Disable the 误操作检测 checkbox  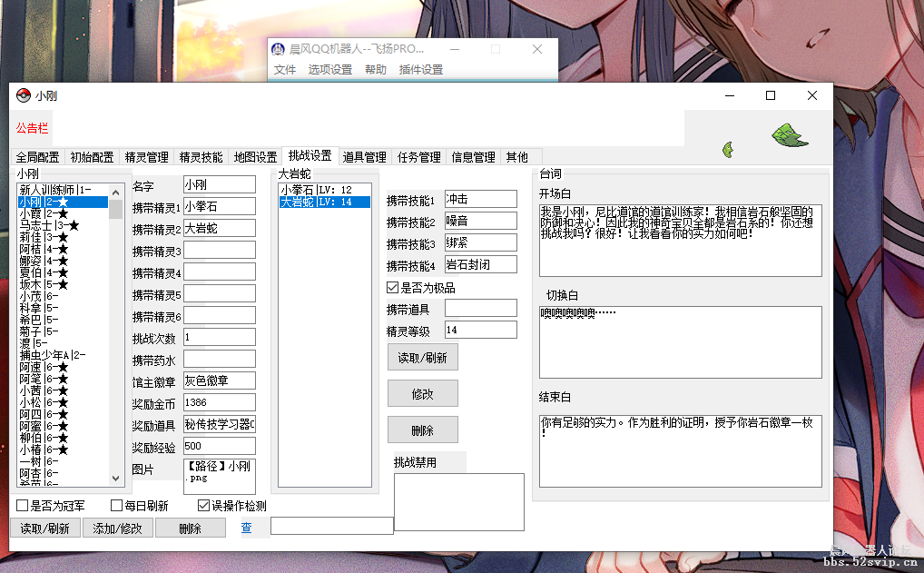point(202,505)
